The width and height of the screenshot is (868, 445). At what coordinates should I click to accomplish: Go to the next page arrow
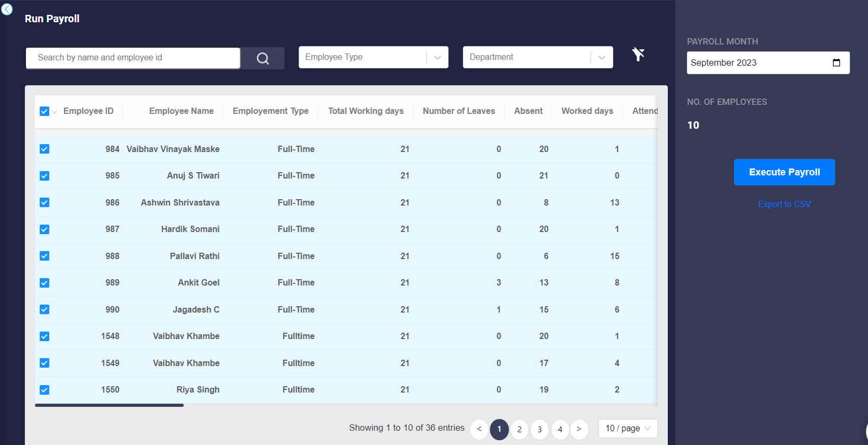tap(579, 429)
